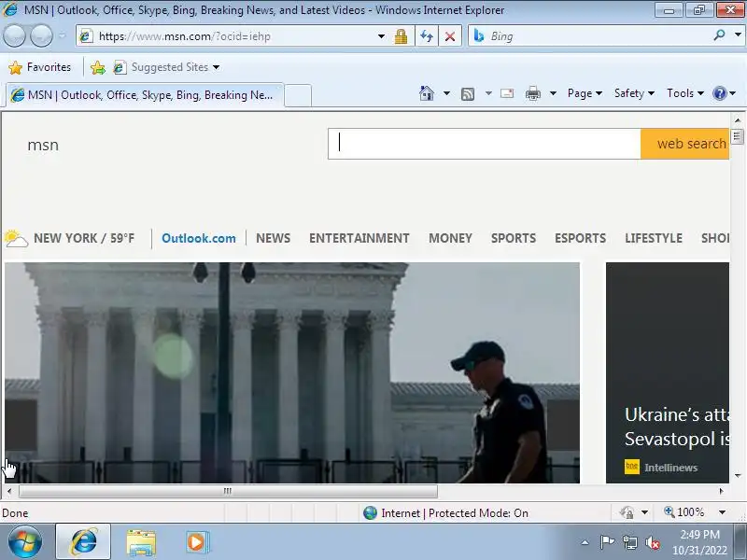Image resolution: width=747 pixels, height=560 pixels.
Task: Click the horizontal scrollbar thumb
Action: pyautogui.click(x=228, y=491)
